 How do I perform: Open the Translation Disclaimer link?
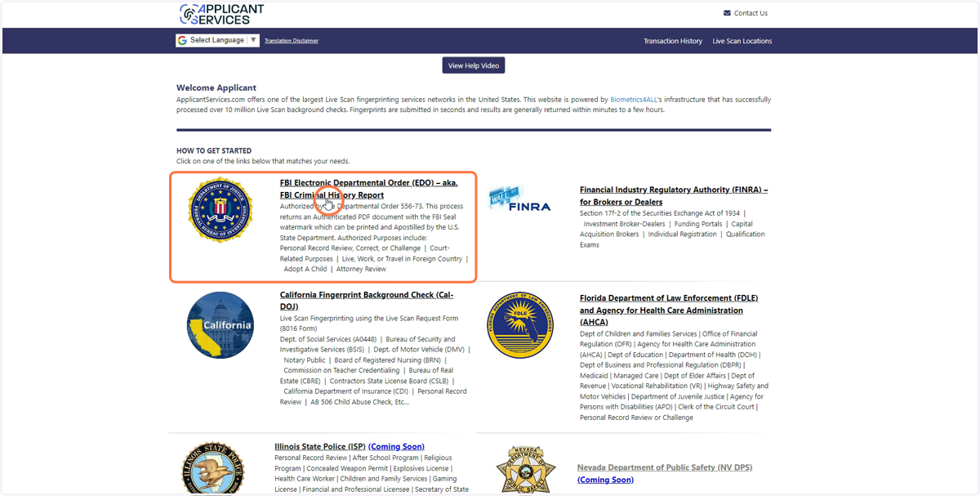(x=292, y=41)
